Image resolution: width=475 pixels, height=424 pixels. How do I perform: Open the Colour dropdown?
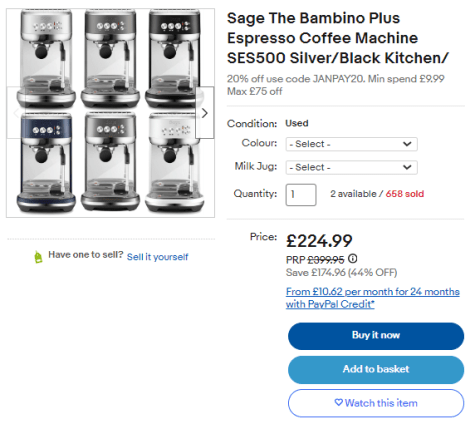pos(351,144)
